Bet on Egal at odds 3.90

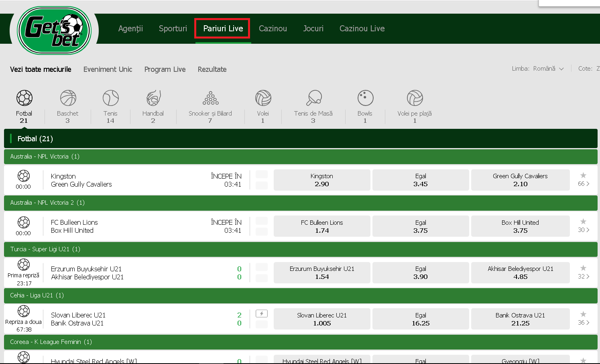(421, 272)
